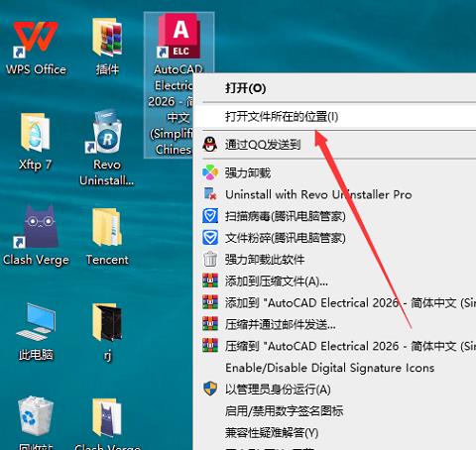This screenshot has height=450, width=476.
Task: Click the 此电脑 label text
Action: point(36,355)
